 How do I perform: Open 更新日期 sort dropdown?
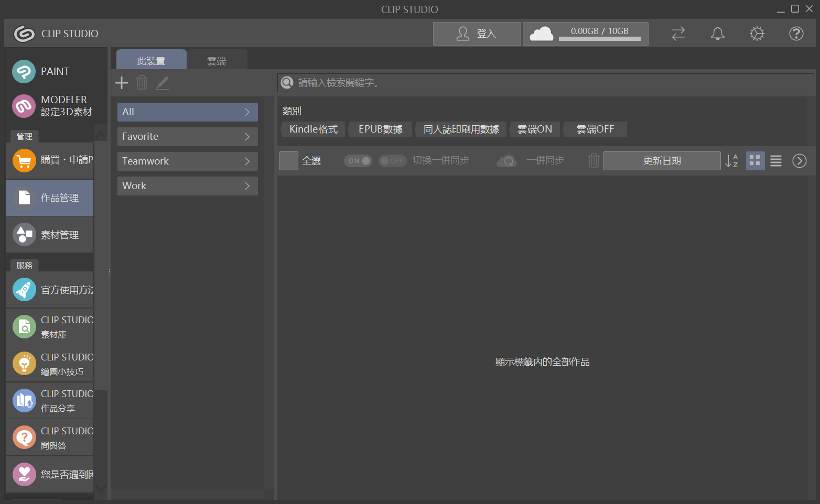tap(662, 161)
